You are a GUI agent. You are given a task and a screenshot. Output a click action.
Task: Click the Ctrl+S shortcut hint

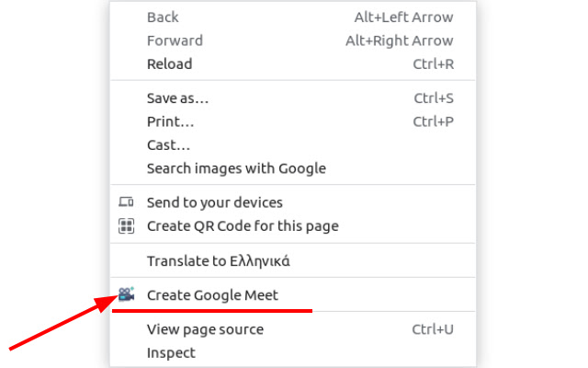434,98
